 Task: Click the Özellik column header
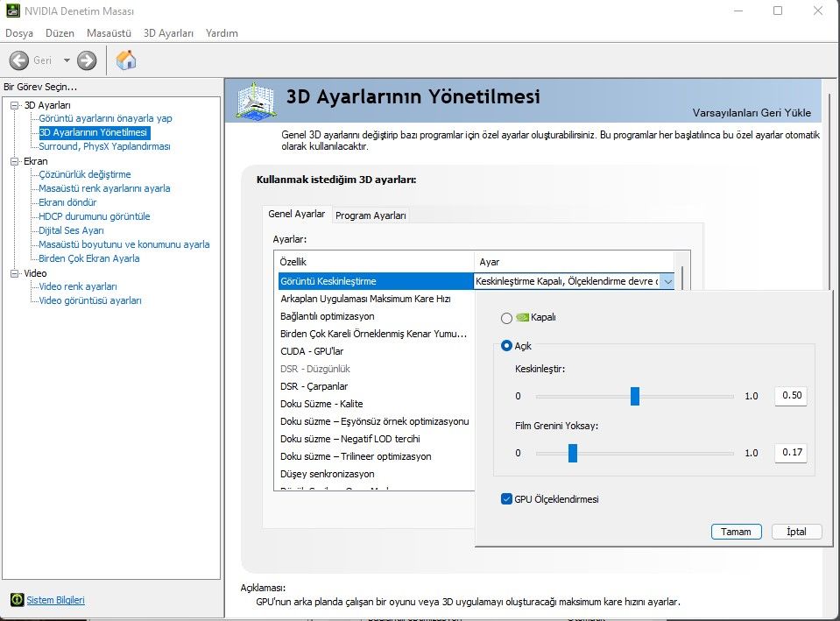374,262
